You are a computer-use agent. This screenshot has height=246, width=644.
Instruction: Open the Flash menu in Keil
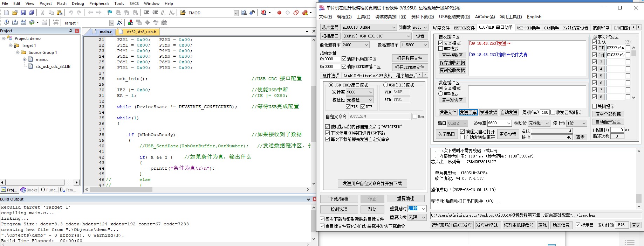point(62,3)
